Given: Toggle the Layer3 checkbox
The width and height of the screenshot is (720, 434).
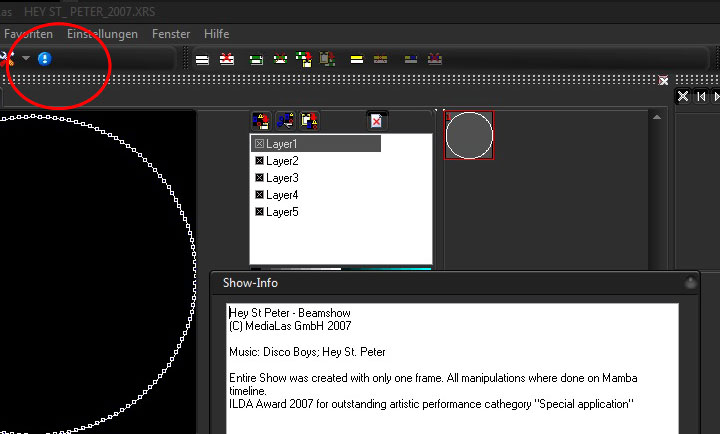Looking at the screenshot, I should [x=259, y=178].
